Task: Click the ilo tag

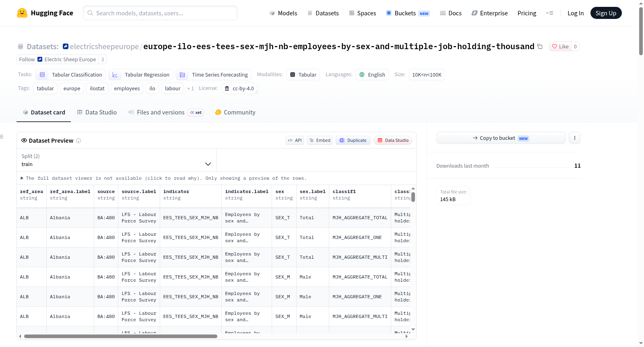Action: [x=152, y=88]
